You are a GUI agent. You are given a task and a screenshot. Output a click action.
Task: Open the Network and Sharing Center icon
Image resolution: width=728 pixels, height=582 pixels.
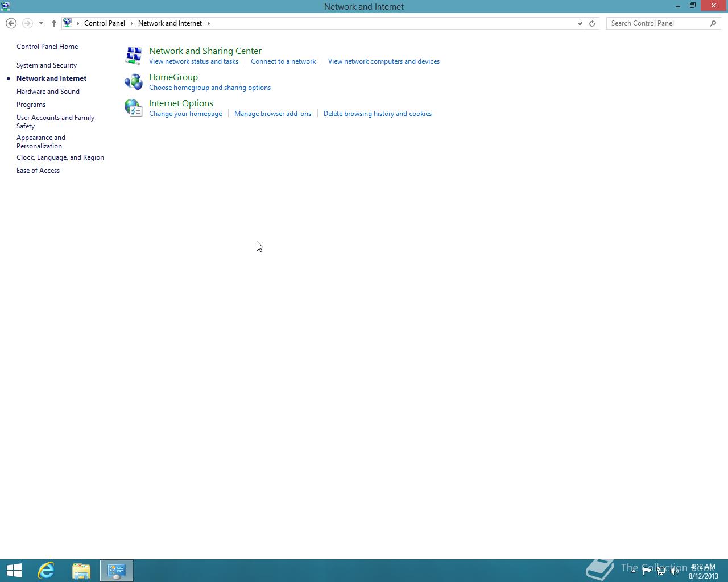click(134, 56)
